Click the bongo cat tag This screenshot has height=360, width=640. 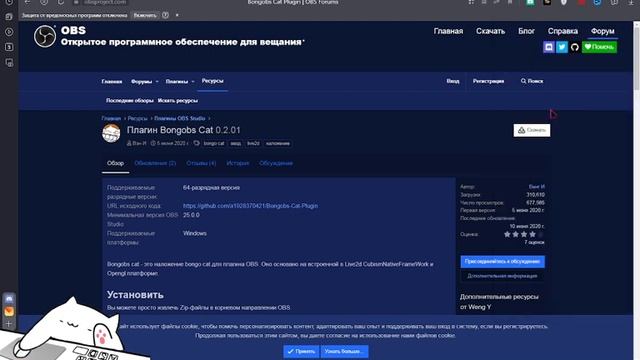pos(214,144)
